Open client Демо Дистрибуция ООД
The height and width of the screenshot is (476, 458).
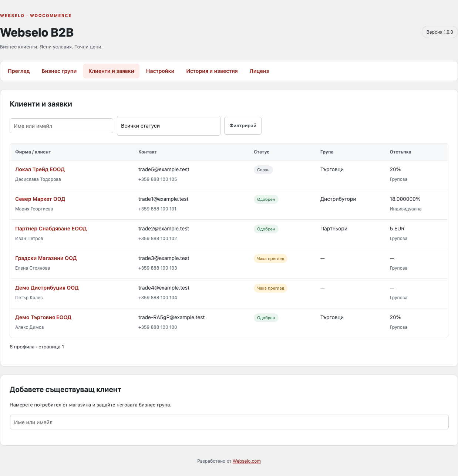pyautogui.click(x=47, y=288)
